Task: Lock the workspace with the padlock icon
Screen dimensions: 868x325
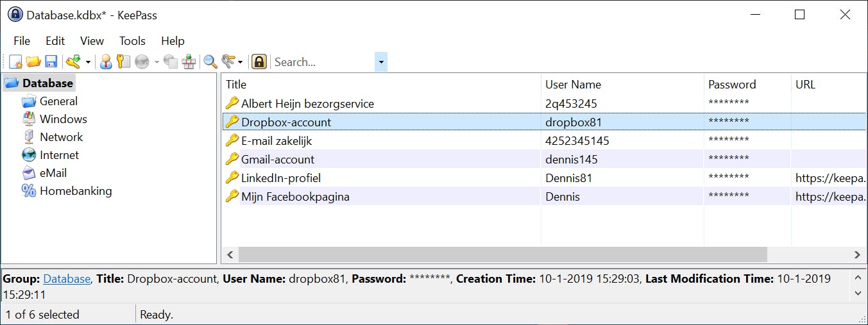Action: pyautogui.click(x=259, y=62)
